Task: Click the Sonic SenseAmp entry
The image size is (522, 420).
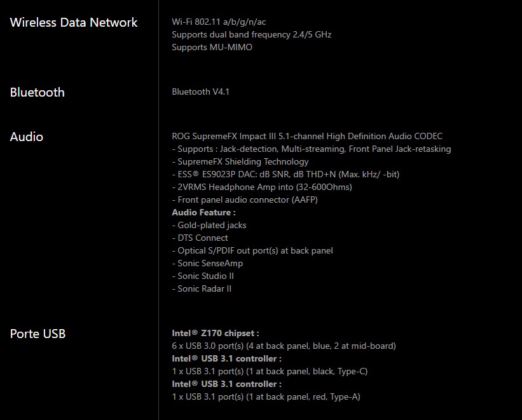Action: [207, 263]
